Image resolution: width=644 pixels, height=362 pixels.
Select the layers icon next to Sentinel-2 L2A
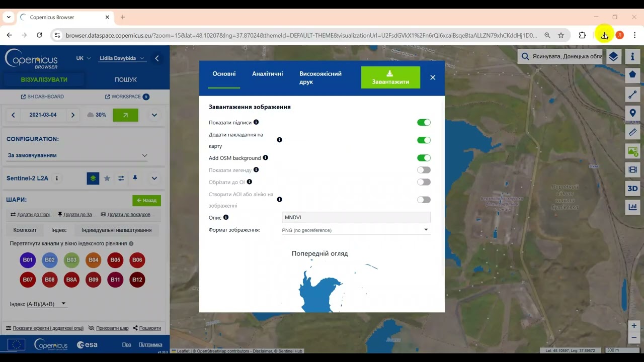(93, 178)
